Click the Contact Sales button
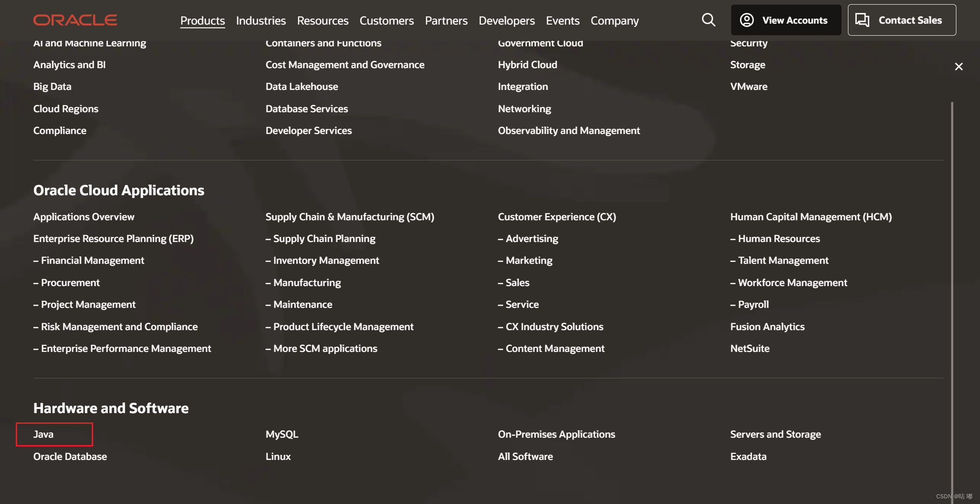The height and width of the screenshot is (504, 980). pos(902,20)
